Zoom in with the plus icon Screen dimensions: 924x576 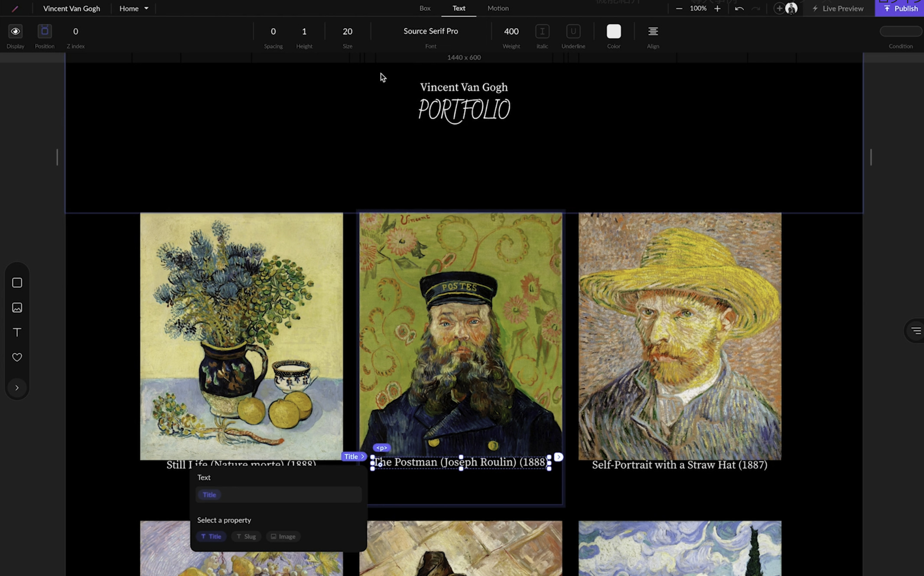tap(717, 9)
